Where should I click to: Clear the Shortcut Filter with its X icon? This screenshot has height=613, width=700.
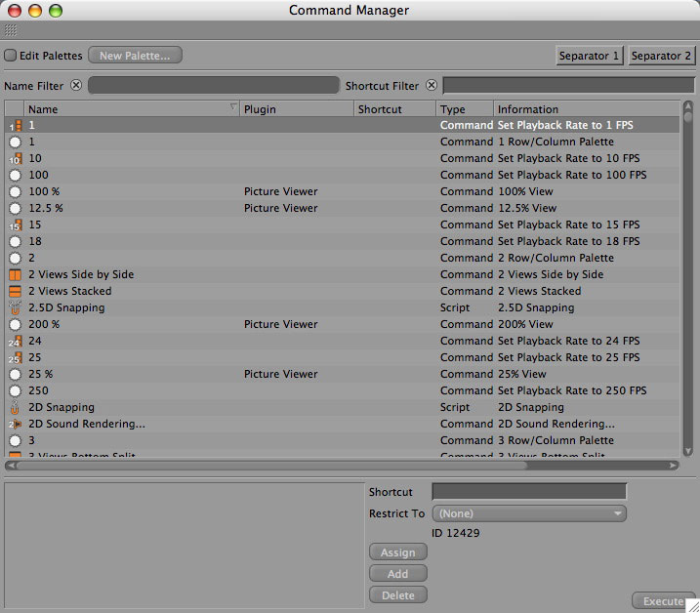[x=432, y=86]
